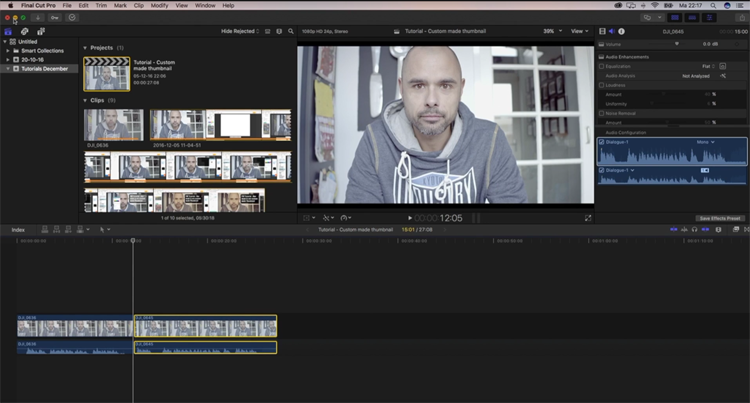Open the libraries sidebar icon
750x403 pixels.
9,32
